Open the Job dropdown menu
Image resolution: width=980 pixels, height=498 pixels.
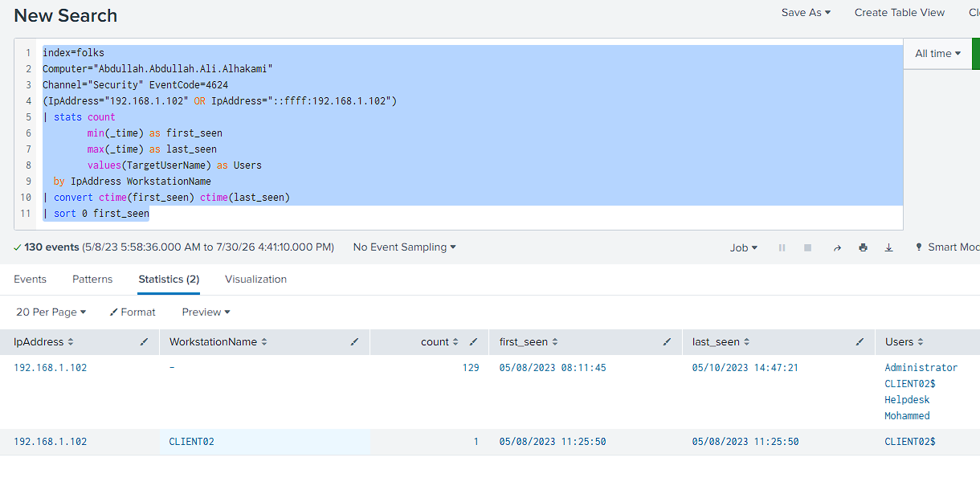(743, 247)
